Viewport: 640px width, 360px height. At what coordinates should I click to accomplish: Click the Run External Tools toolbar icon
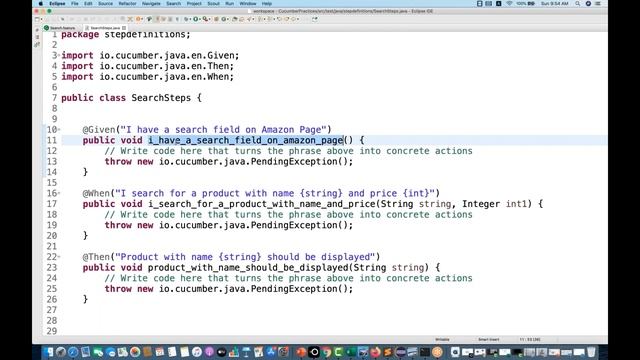(x=205, y=19)
